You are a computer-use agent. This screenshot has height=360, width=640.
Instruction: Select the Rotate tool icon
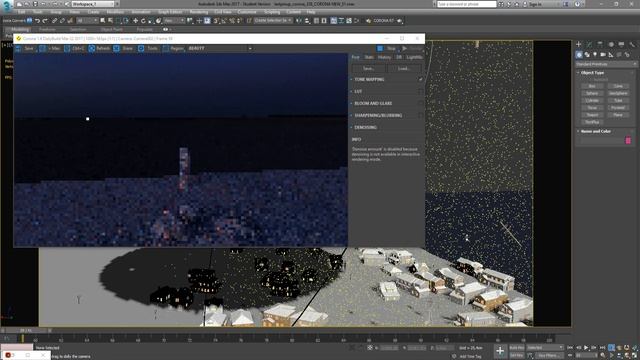click(143, 20)
